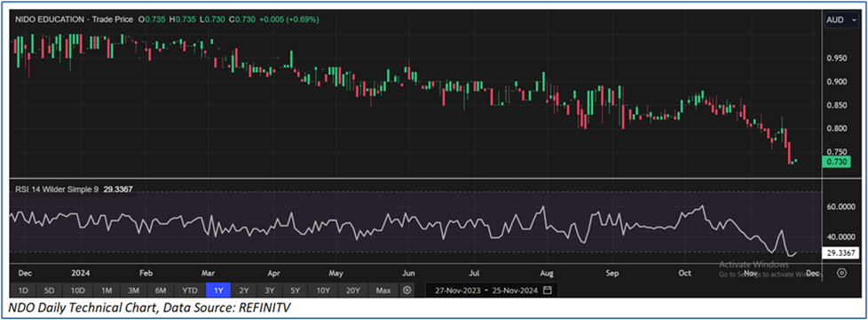
Task: Select the 20Y time range
Action: 353,290
